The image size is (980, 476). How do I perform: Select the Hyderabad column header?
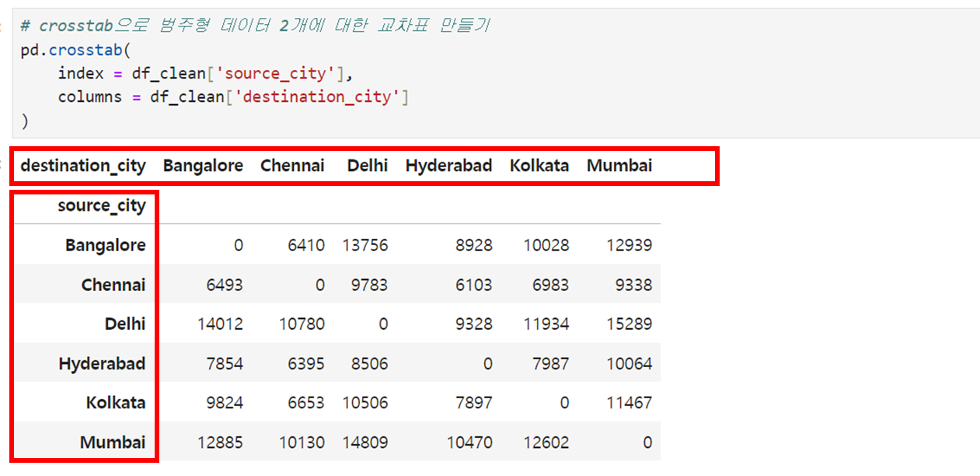click(x=448, y=166)
